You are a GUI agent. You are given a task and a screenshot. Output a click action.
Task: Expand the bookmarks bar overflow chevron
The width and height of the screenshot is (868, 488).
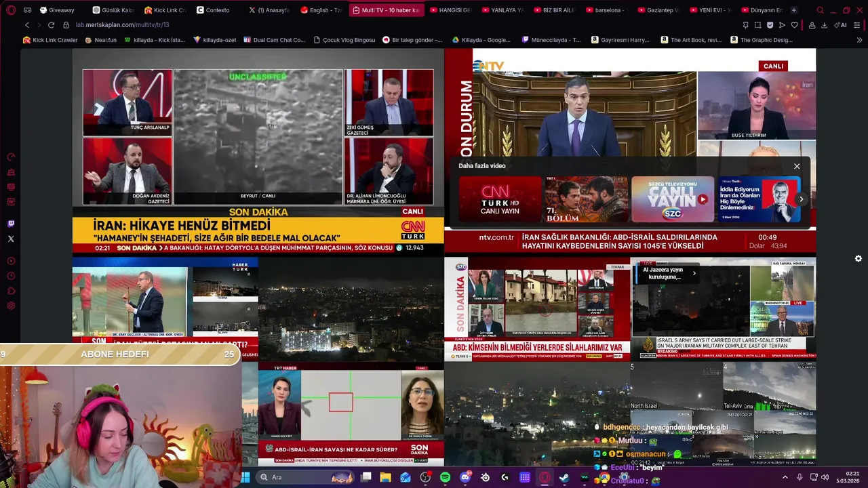(x=860, y=40)
